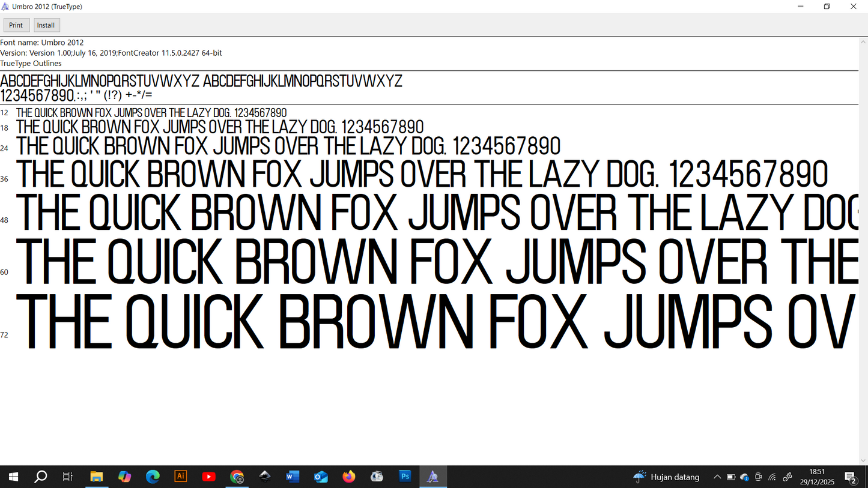Click the size label 36
The width and height of the screenshot is (868, 488).
(x=4, y=179)
